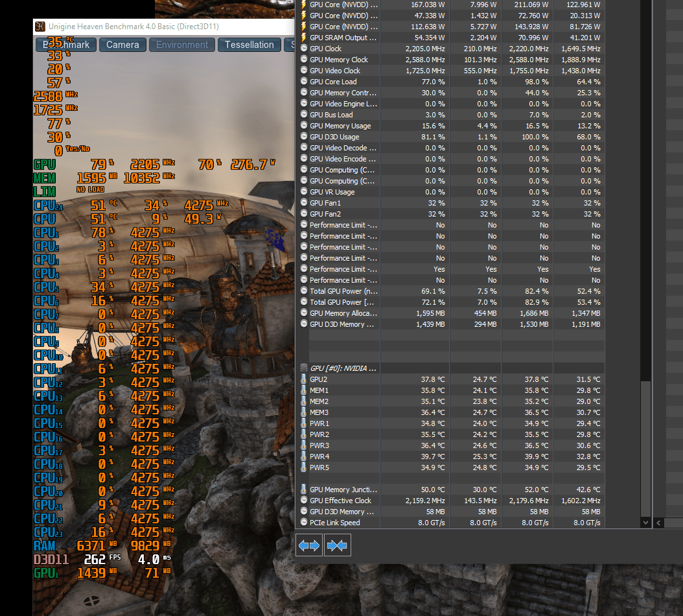This screenshot has width=683, height=616.
Task: Click the 82.4 % Total GPU Power maximum
Action: [x=537, y=291]
